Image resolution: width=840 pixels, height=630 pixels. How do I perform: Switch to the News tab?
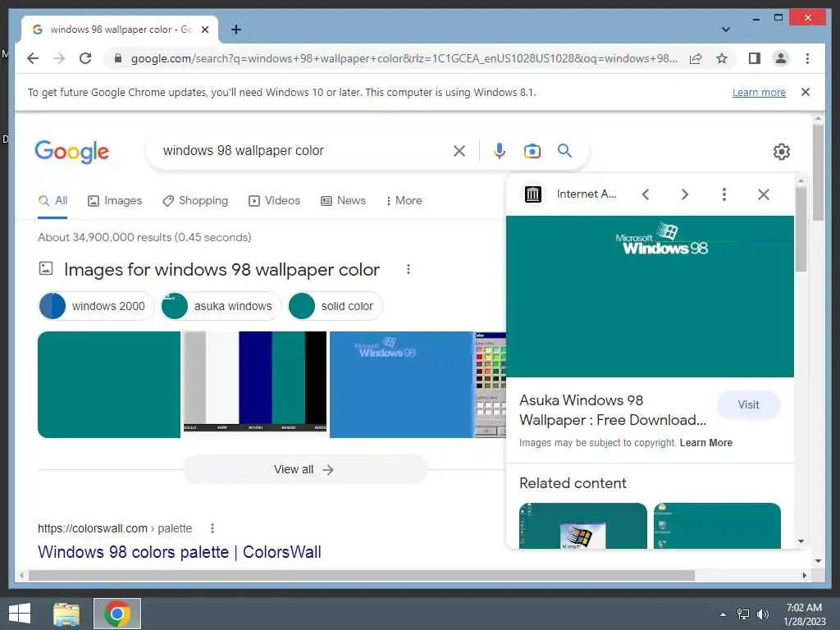pyautogui.click(x=343, y=201)
